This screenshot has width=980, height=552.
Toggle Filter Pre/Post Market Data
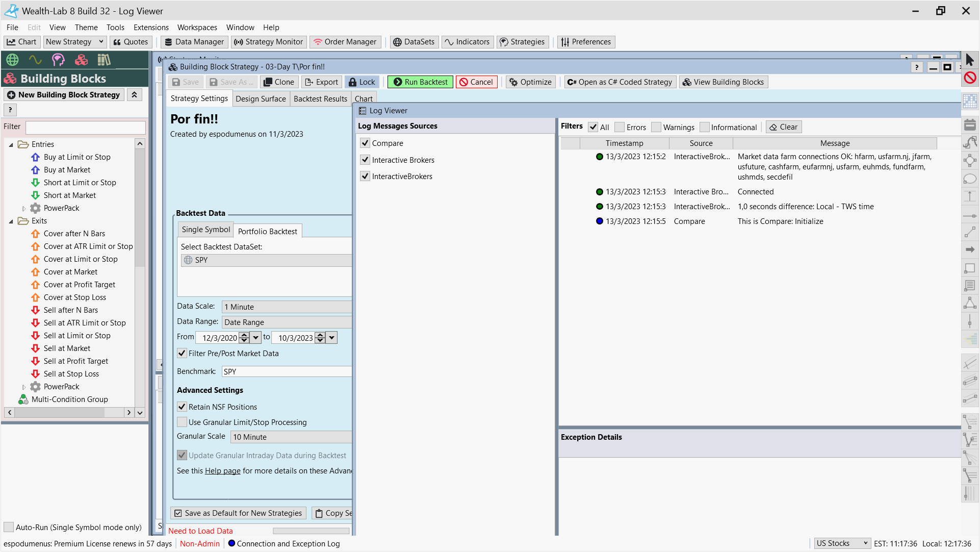coord(182,353)
